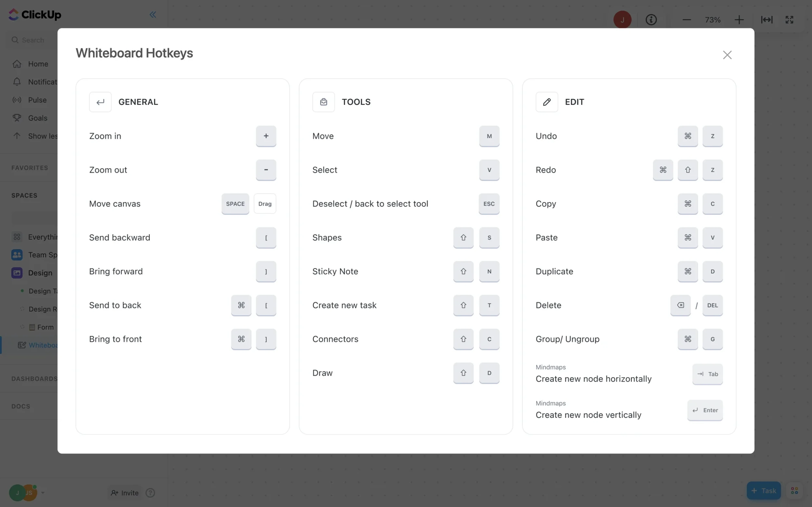Open Pulse from the sidebar
The width and height of the screenshot is (812, 507).
click(x=38, y=100)
